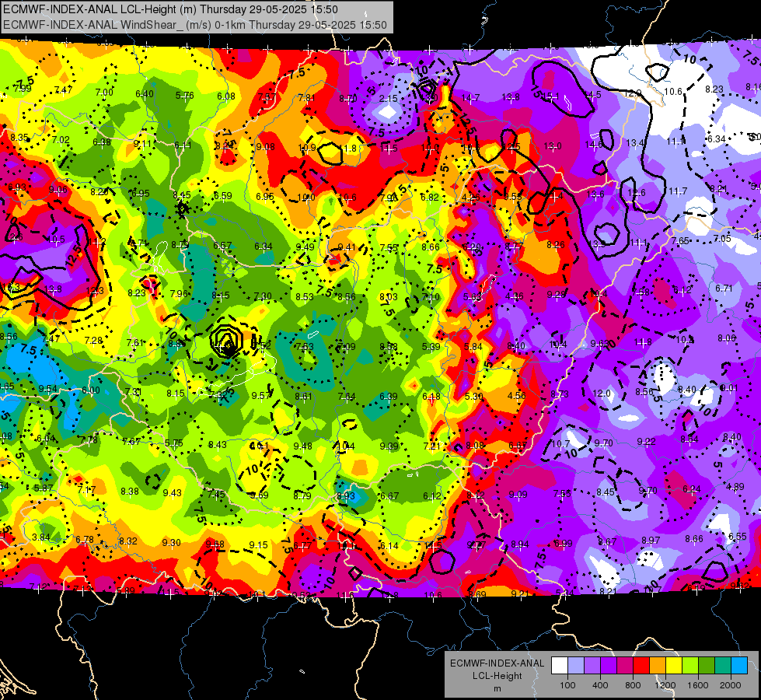
Task: Select the teal legend swatch
Action: pyautogui.click(x=723, y=666)
